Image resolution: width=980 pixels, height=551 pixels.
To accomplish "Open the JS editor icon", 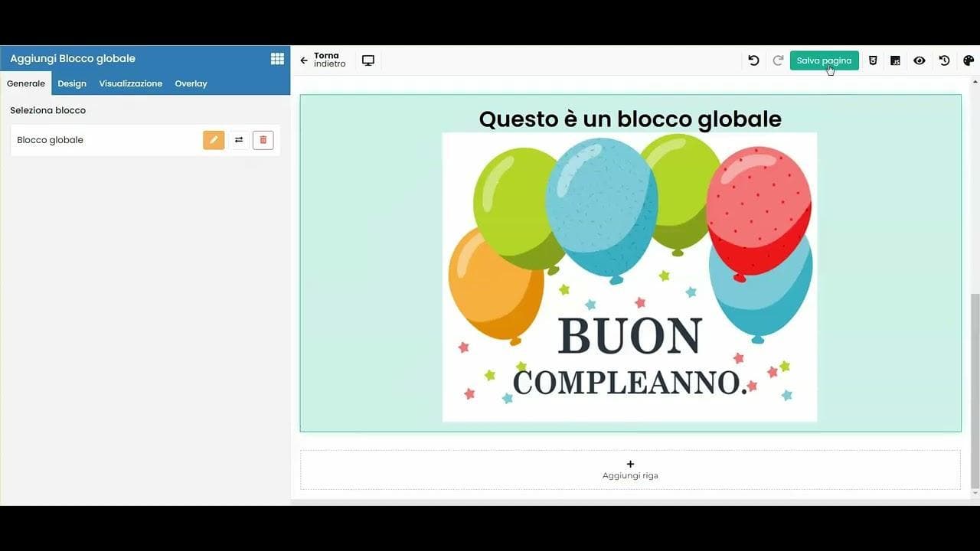I will point(895,60).
